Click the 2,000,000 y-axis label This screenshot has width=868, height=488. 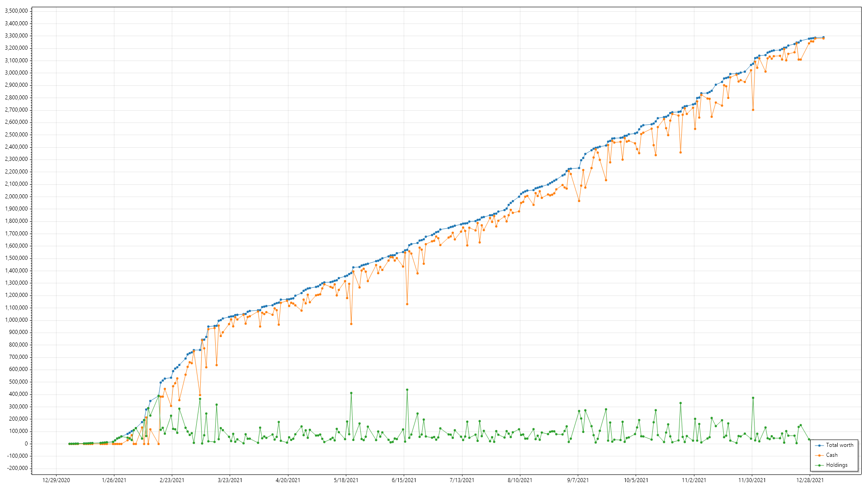click(x=16, y=197)
